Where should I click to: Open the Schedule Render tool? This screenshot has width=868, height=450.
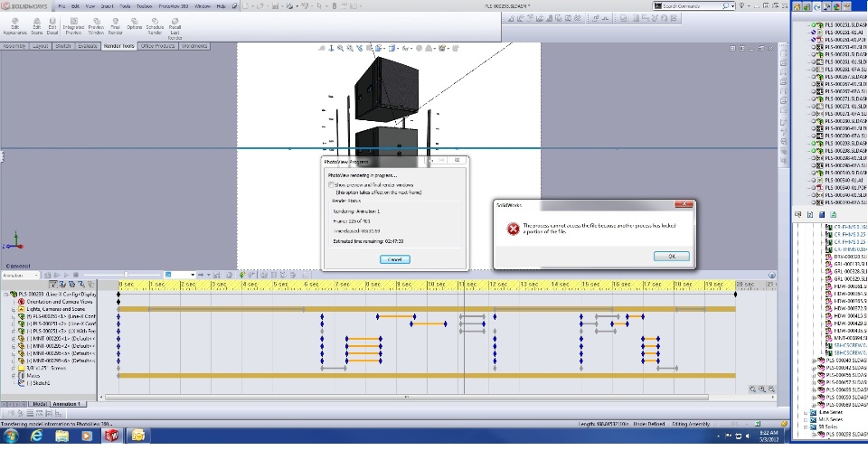pos(155,26)
